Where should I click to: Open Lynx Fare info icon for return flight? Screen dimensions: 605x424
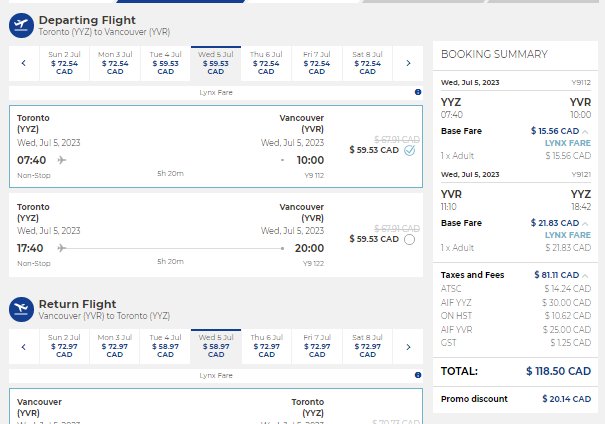click(418, 375)
